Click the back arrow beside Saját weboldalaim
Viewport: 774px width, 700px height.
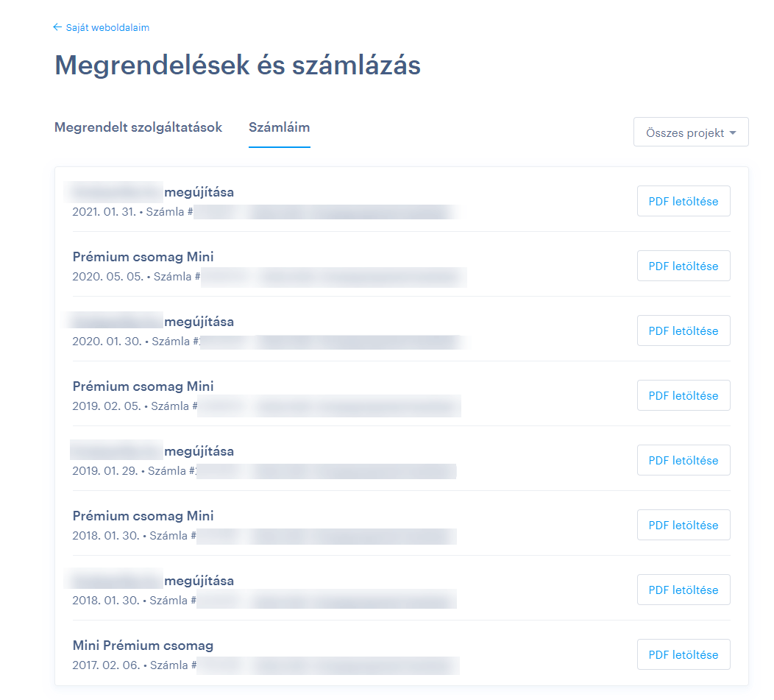(x=57, y=27)
